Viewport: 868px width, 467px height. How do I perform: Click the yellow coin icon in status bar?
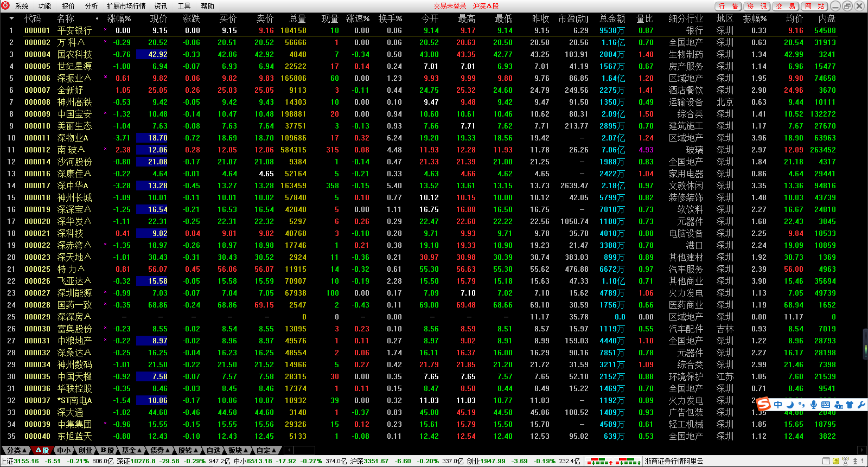pyautogui.click(x=837, y=461)
